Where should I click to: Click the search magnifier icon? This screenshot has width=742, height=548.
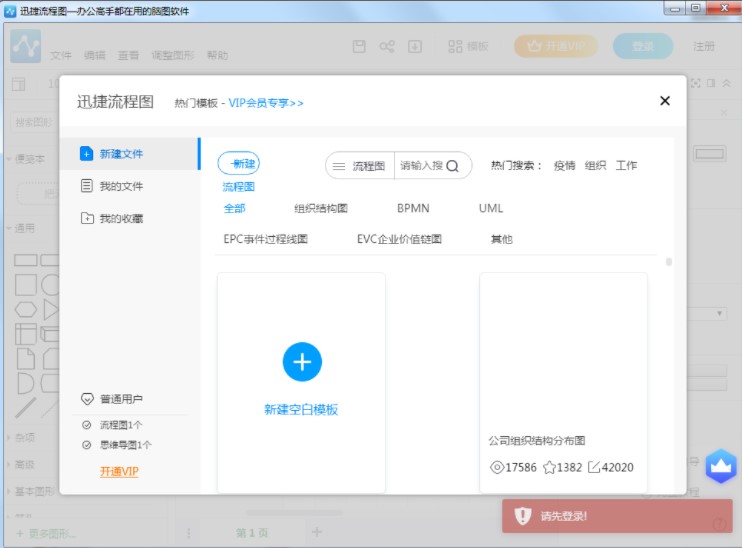tap(453, 166)
